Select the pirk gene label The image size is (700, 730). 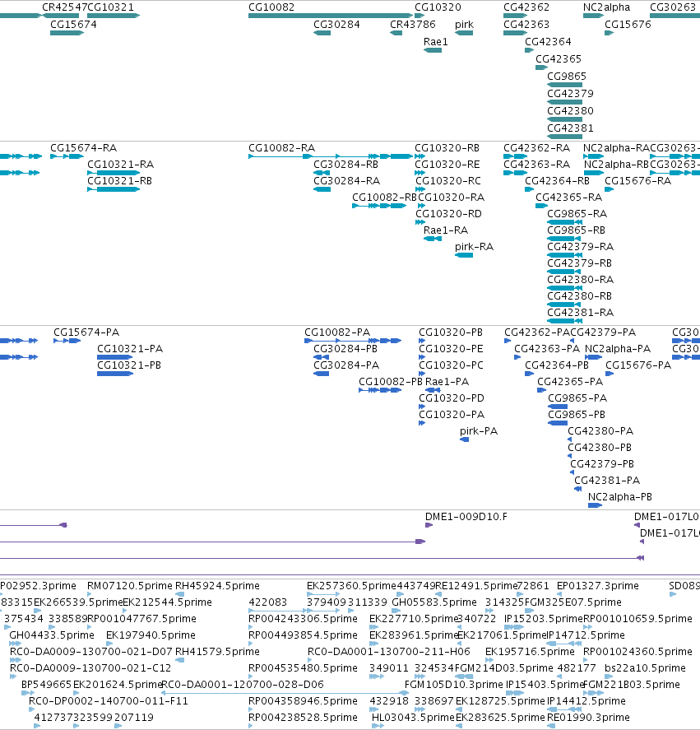tap(464, 25)
